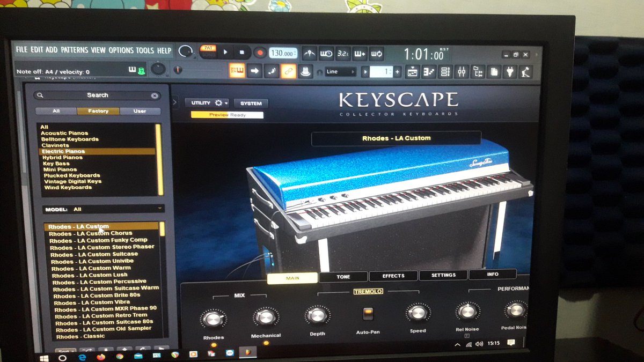
Task: Open the Mixer icon
Action: click(462, 71)
